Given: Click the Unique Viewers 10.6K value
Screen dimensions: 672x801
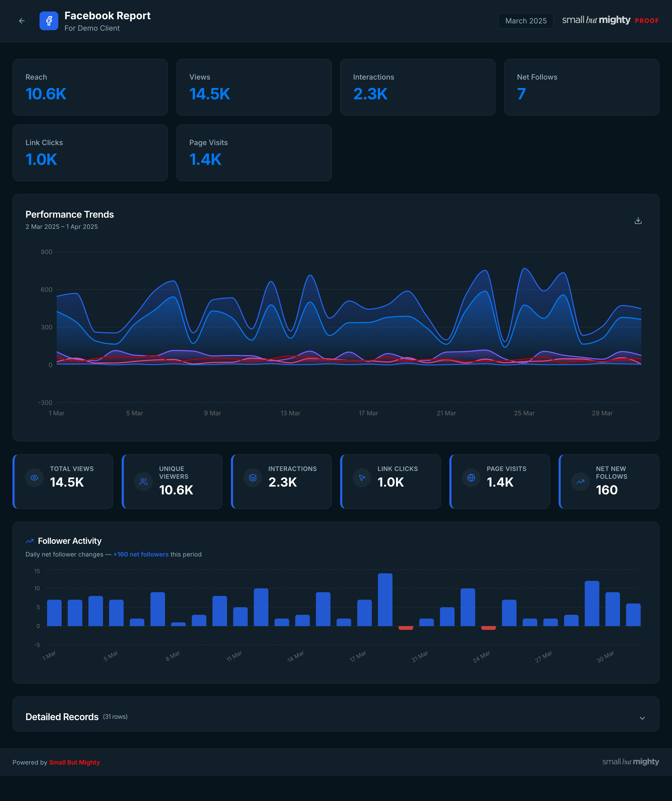Looking at the screenshot, I should pyautogui.click(x=176, y=490).
